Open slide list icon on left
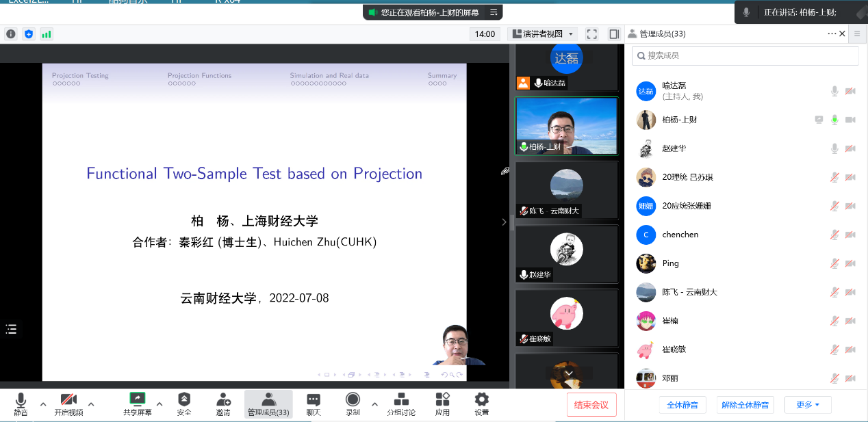Screen dimensions: 868x422 coord(11,329)
